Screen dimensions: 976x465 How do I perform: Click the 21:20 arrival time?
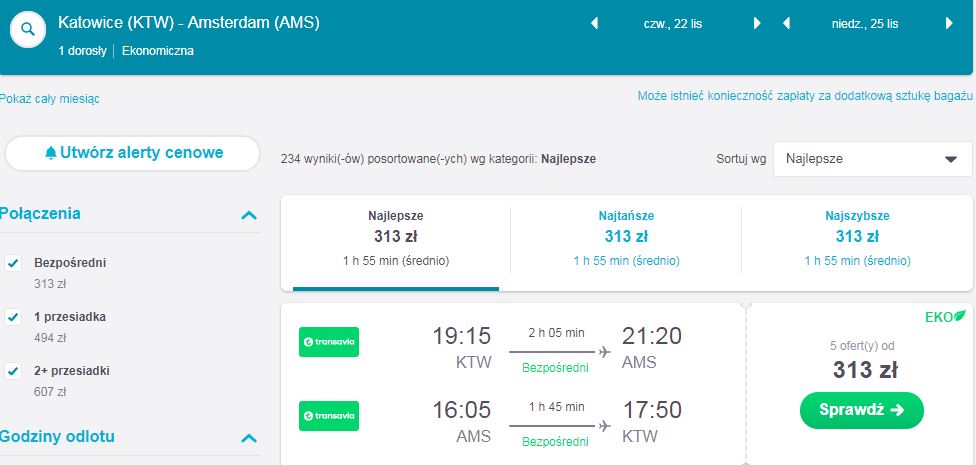[x=652, y=337]
